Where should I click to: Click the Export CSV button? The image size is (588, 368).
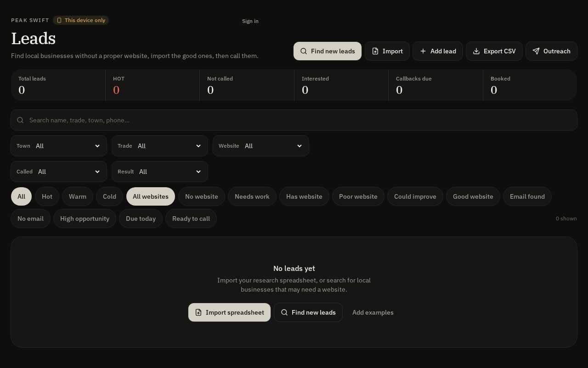[x=494, y=51]
